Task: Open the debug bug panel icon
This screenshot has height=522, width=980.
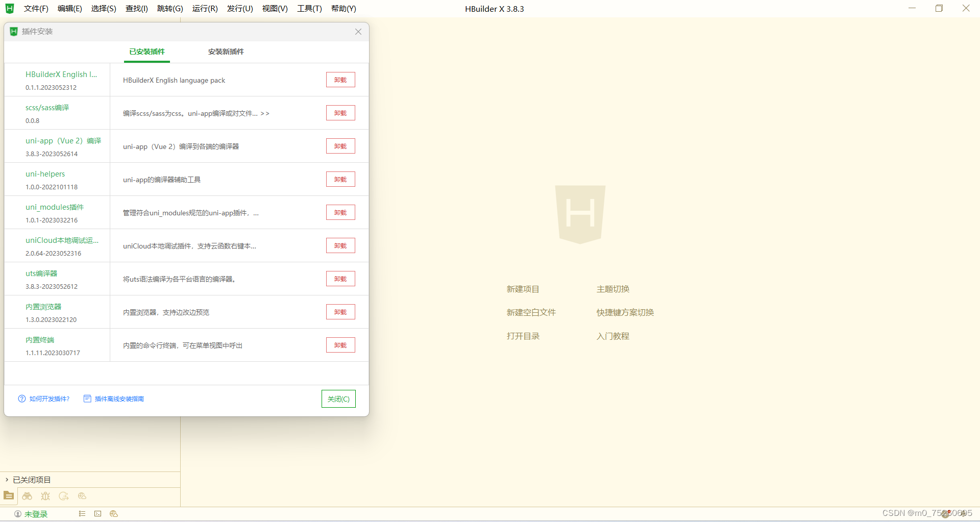Action: pyautogui.click(x=45, y=496)
